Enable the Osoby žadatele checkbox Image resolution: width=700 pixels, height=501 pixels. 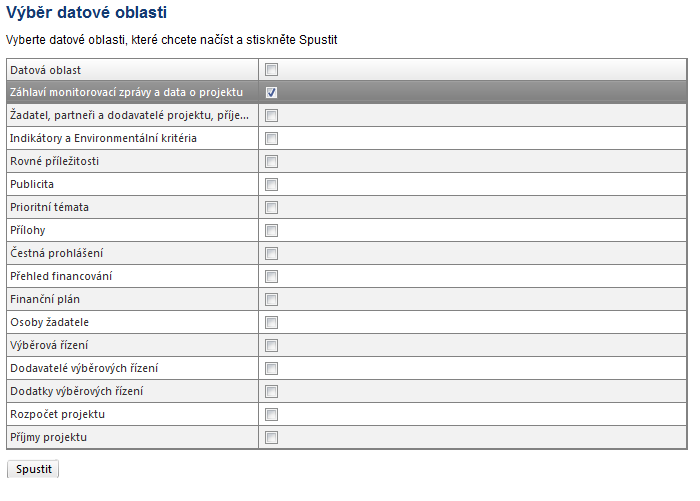click(271, 322)
